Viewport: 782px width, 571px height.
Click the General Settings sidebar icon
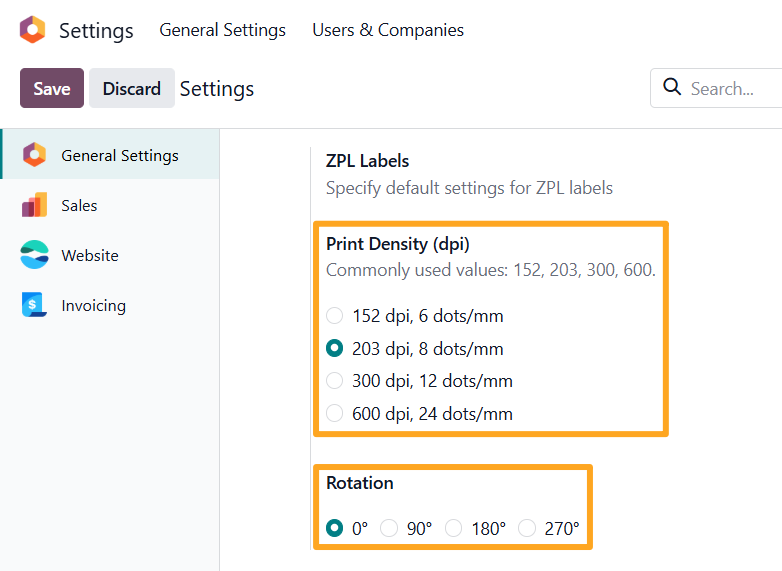coord(34,155)
